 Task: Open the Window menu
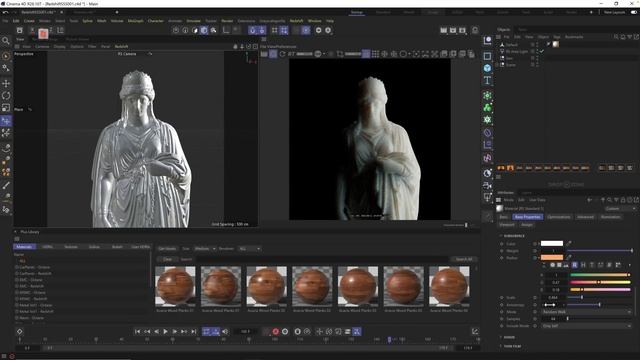[314, 20]
